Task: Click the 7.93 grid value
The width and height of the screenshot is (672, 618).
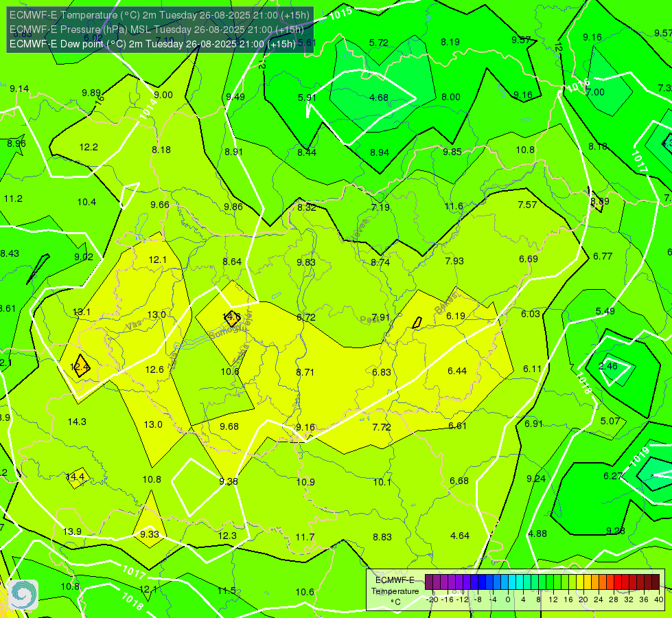Action: (454, 261)
